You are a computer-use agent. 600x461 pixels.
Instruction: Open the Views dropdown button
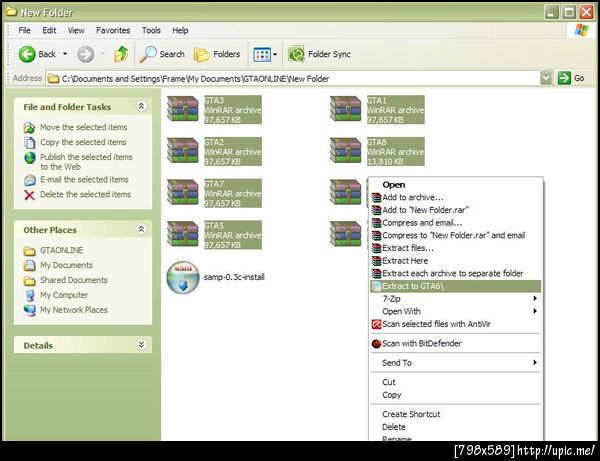point(265,55)
